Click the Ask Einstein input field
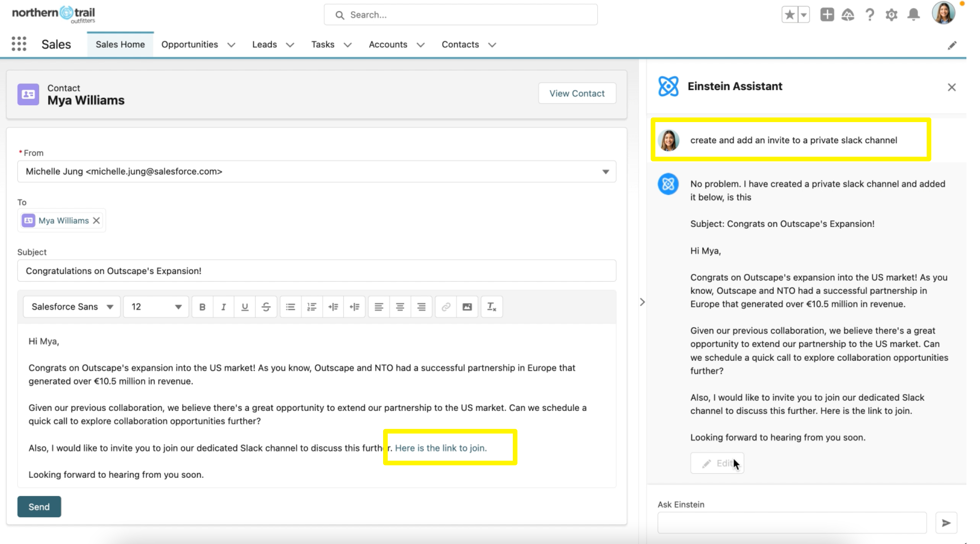 (x=792, y=523)
